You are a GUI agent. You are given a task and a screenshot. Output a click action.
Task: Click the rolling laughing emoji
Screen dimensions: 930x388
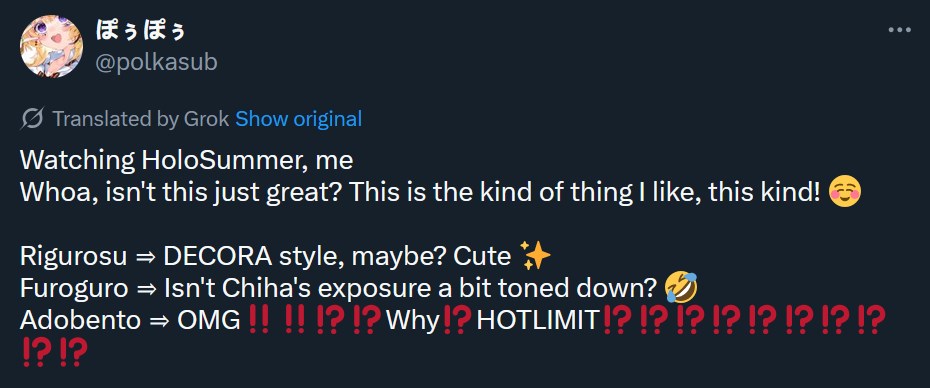[x=681, y=288]
